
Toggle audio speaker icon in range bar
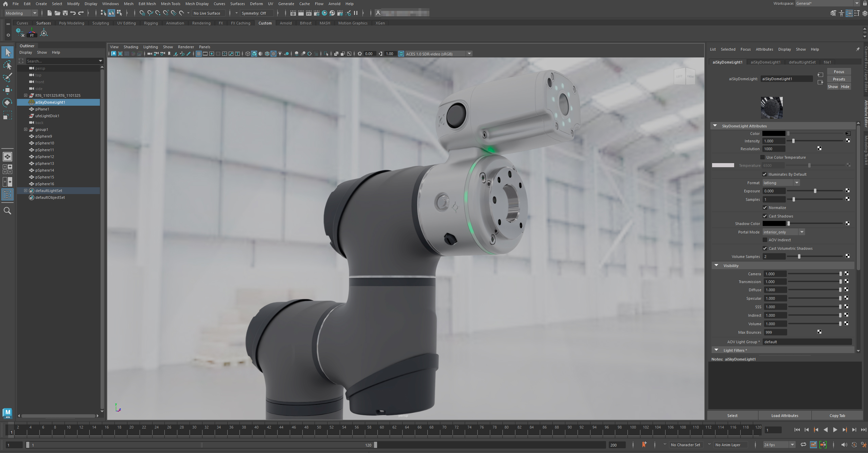pyautogui.click(x=844, y=445)
